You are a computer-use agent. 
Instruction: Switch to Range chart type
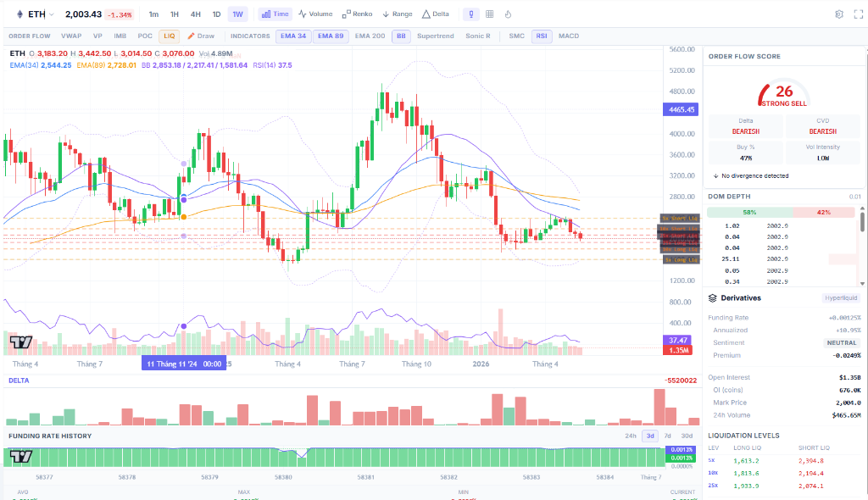pos(398,14)
